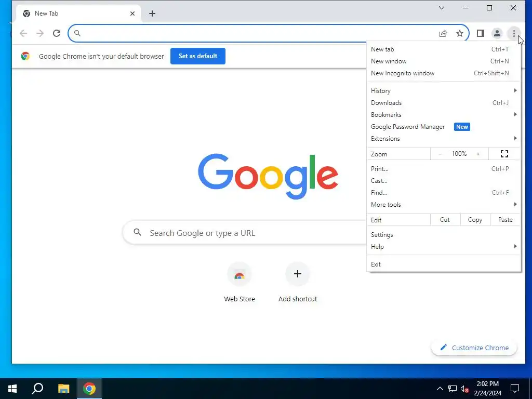Expand the History submenu
This screenshot has width=532, height=399.
[444, 90]
